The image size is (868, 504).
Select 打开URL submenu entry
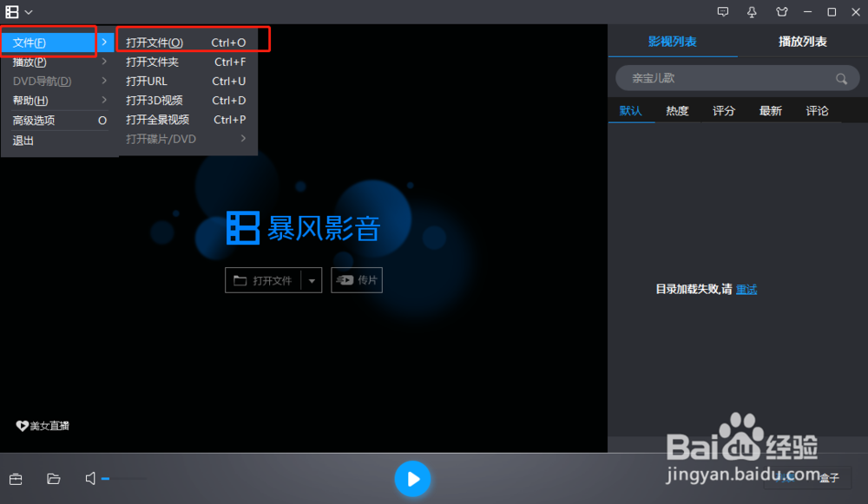coord(186,82)
